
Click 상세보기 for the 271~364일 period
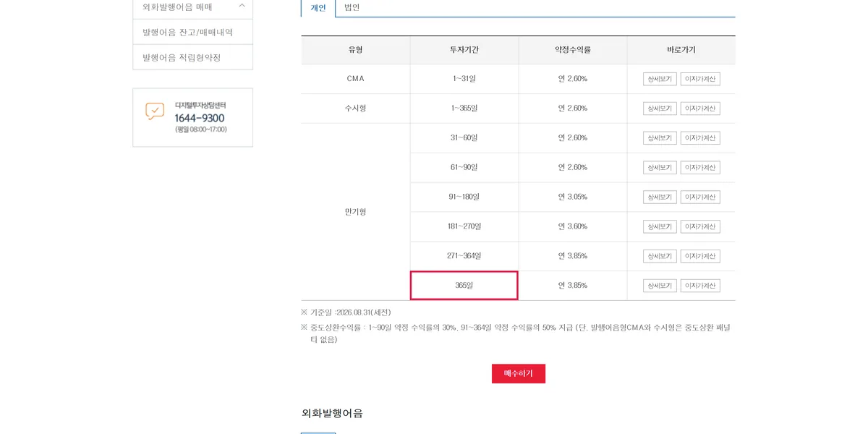pos(660,256)
